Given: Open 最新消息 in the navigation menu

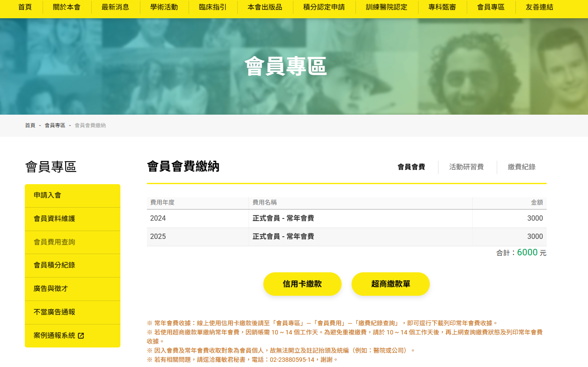Looking at the screenshot, I should point(115,7).
